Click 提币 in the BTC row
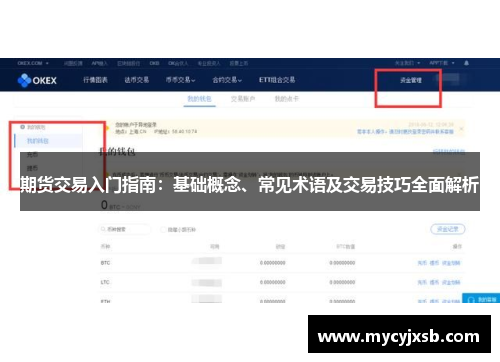The width and height of the screenshot is (500, 362). (x=434, y=263)
